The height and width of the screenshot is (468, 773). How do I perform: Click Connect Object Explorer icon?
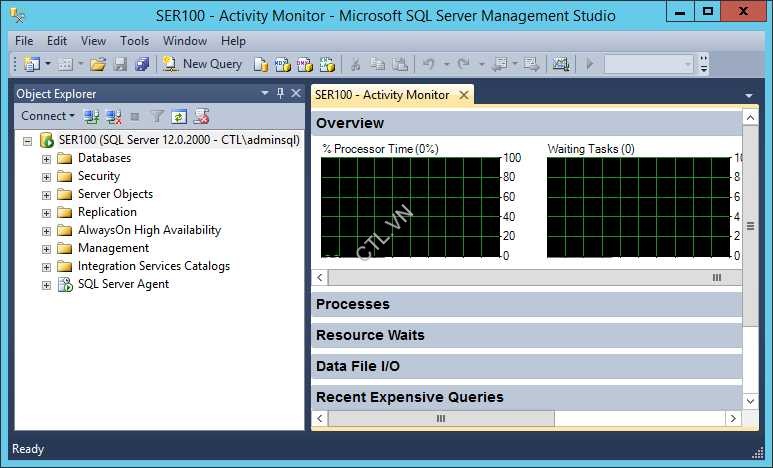click(91, 117)
